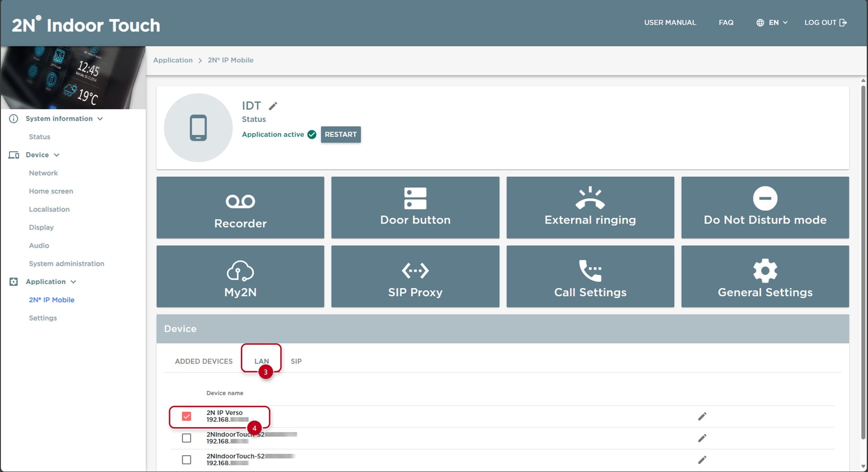
Task: Open Home screen in the sidebar
Action: click(51, 191)
